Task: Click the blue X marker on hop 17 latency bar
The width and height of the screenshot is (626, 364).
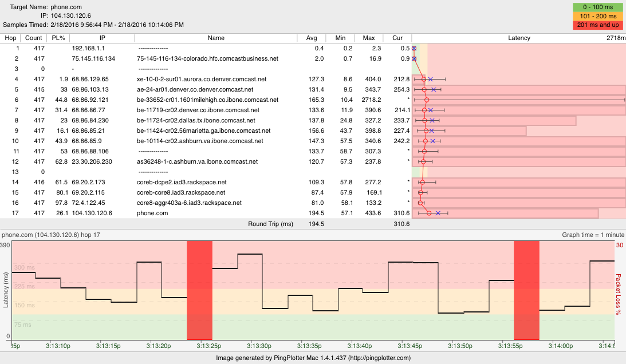Action: (x=438, y=213)
